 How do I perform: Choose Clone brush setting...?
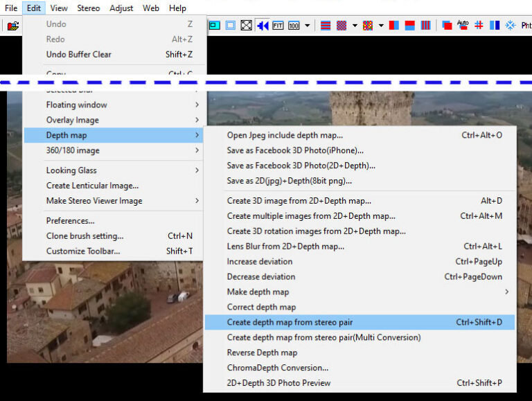coord(115,235)
